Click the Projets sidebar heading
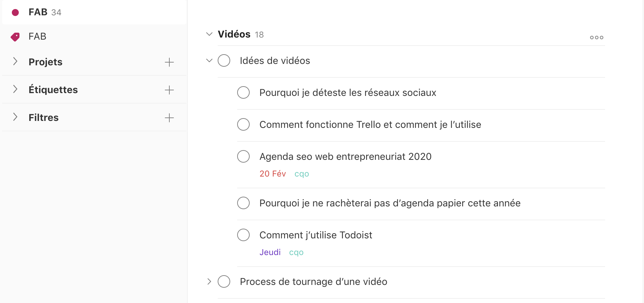This screenshot has height=303, width=644. point(45,62)
